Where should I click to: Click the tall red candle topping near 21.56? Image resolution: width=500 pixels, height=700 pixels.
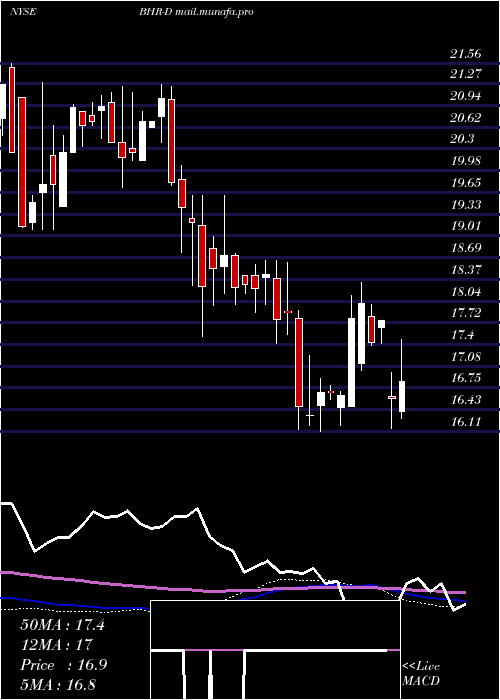coord(12,110)
